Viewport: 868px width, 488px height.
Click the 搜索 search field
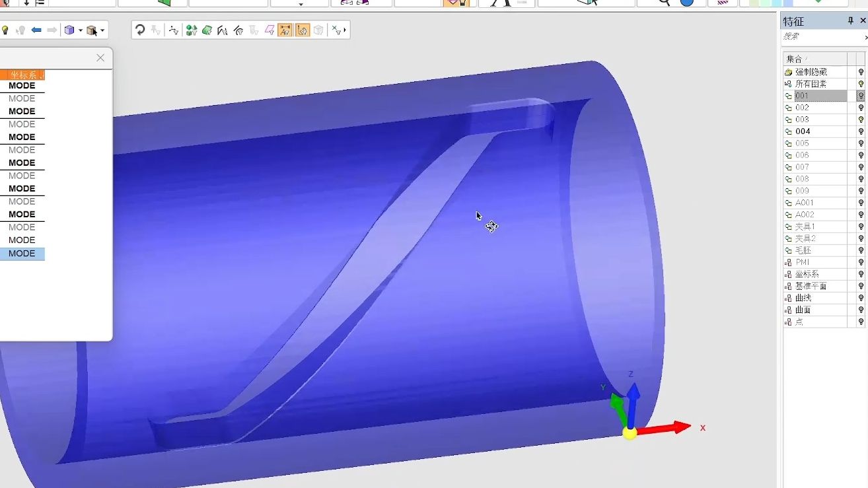coord(821,37)
